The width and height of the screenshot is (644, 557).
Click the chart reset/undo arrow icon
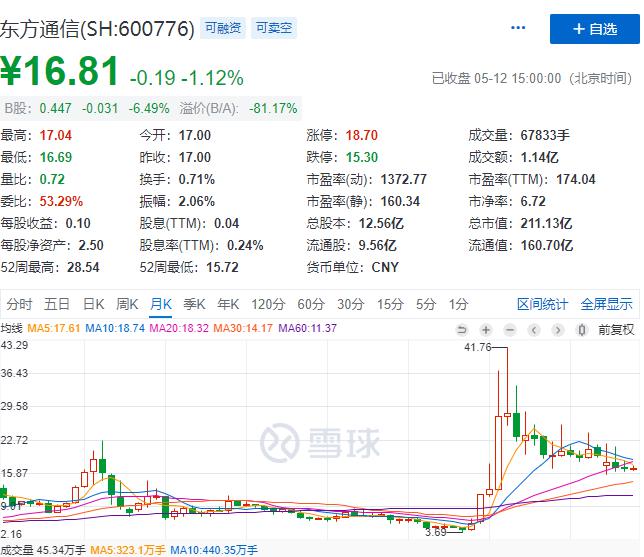pos(461,328)
